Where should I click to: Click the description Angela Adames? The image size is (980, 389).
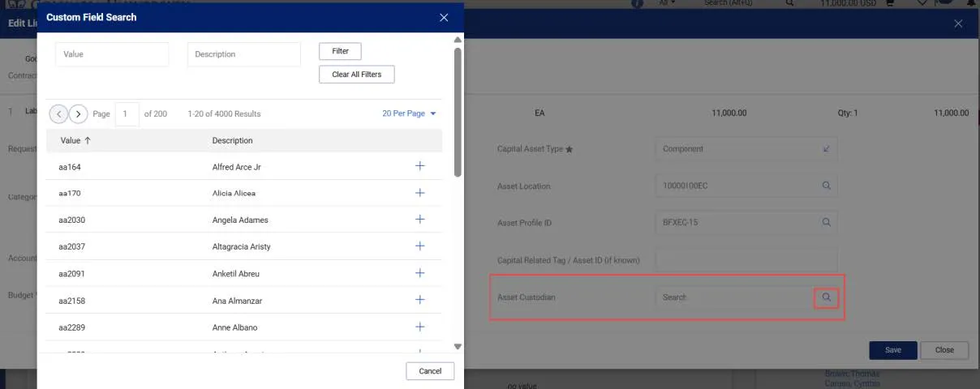pyautogui.click(x=240, y=220)
